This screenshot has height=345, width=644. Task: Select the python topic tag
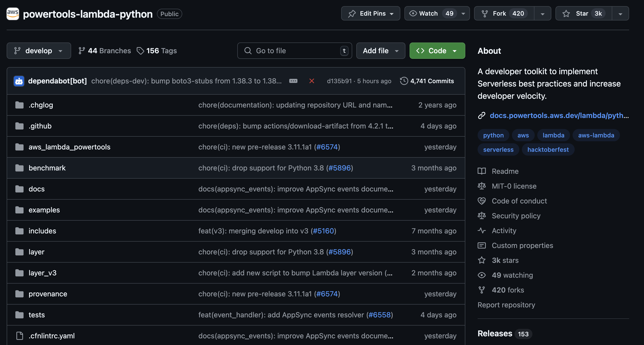(493, 135)
